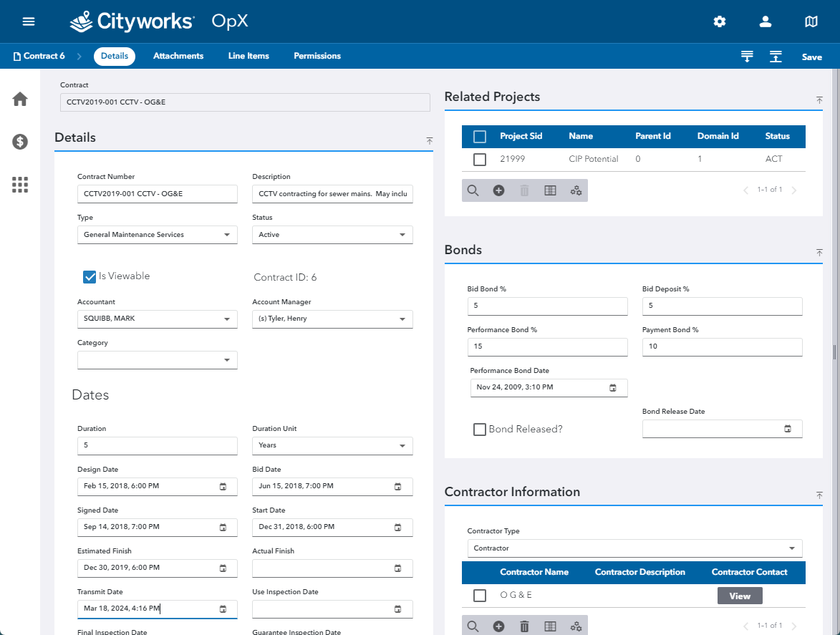Open Related Projects gears settings icon
Screen dimensions: 840x635
(x=576, y=190)
